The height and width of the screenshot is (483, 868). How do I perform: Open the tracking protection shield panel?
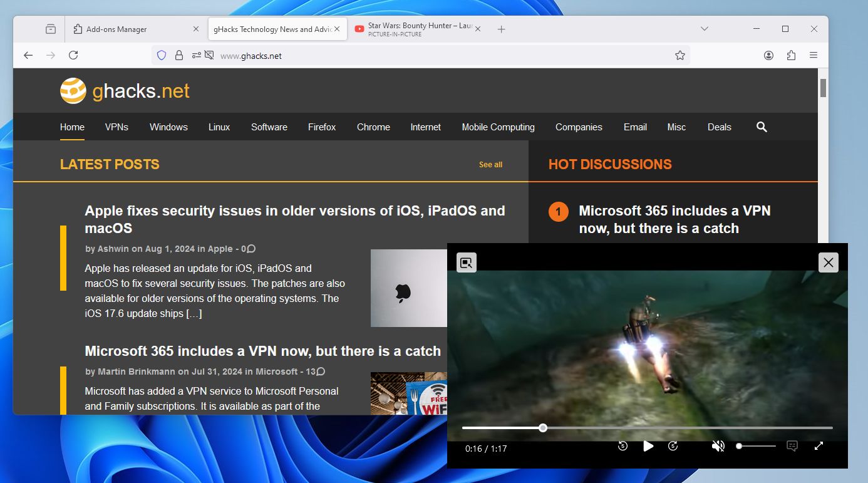coord(162,55)
